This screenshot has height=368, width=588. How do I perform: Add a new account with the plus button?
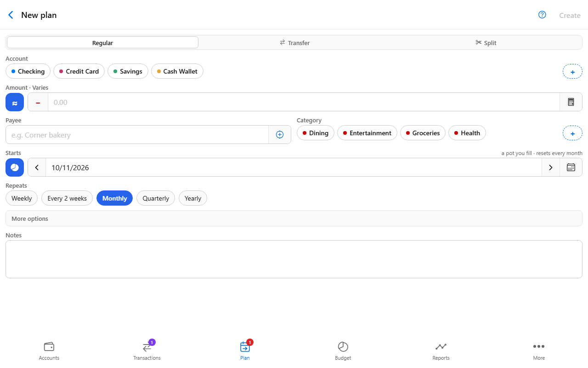tap(572, 72)
